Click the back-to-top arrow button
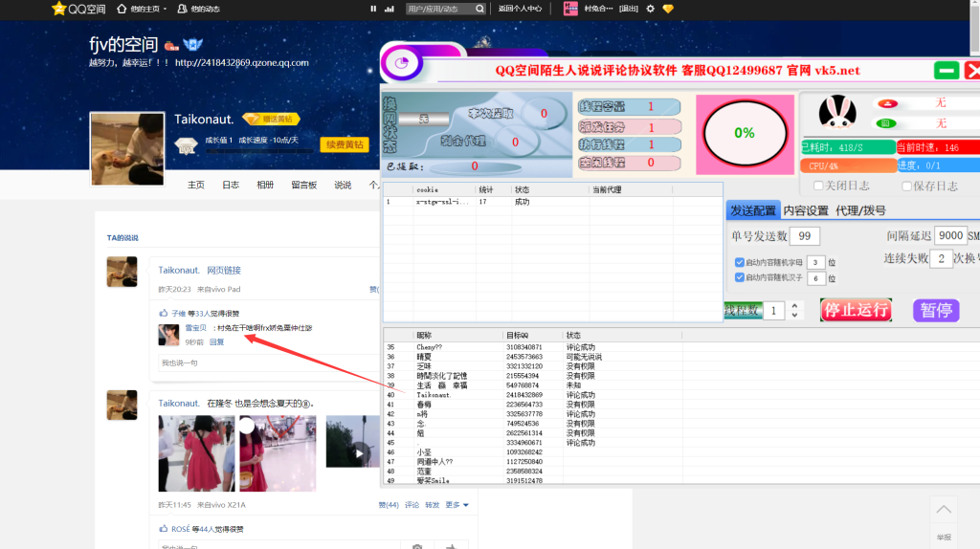980x549 pixels. tap(944, 510)
